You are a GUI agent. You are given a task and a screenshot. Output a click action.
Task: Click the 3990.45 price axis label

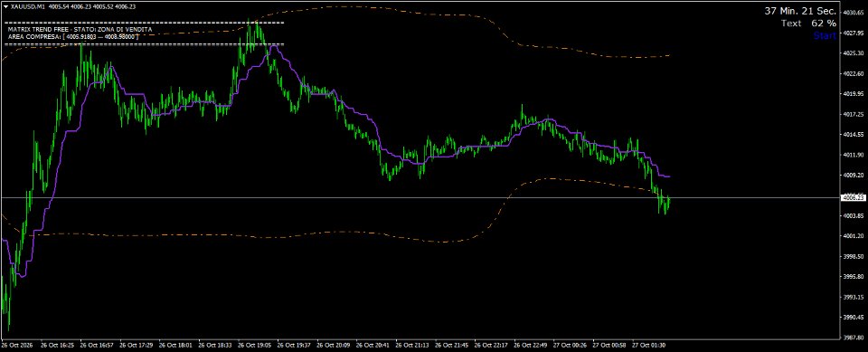(x=853, y=318)
